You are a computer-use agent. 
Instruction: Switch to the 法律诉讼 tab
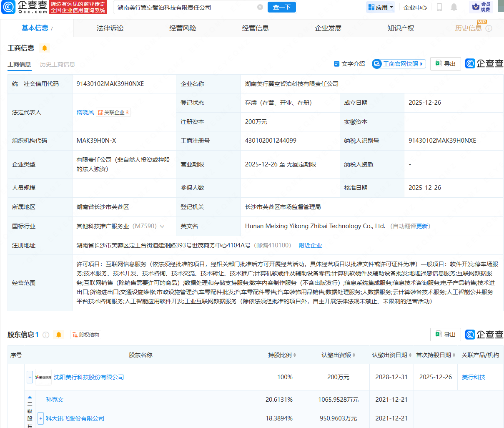pyautogui.click(x=110, y=28)
